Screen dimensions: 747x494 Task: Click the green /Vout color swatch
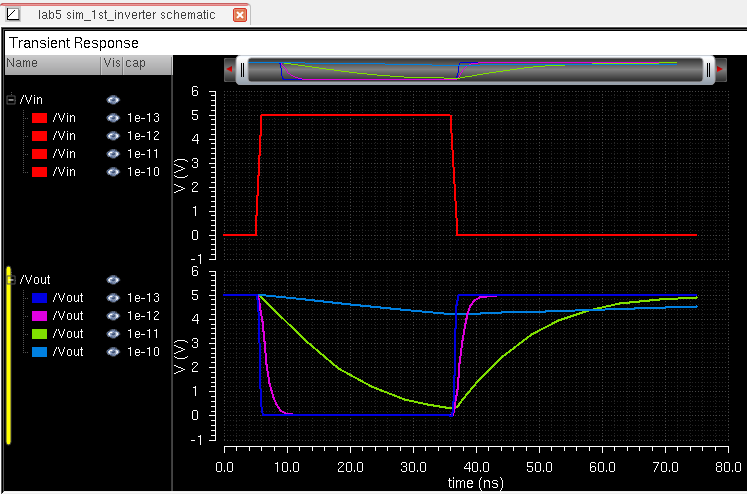tap(40, 334)
